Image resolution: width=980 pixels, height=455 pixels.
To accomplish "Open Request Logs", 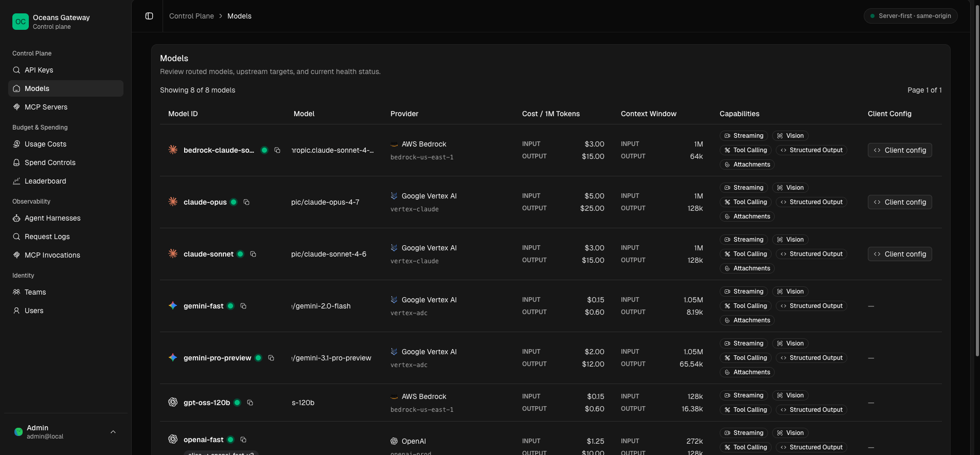I will (x=66, y=236).
